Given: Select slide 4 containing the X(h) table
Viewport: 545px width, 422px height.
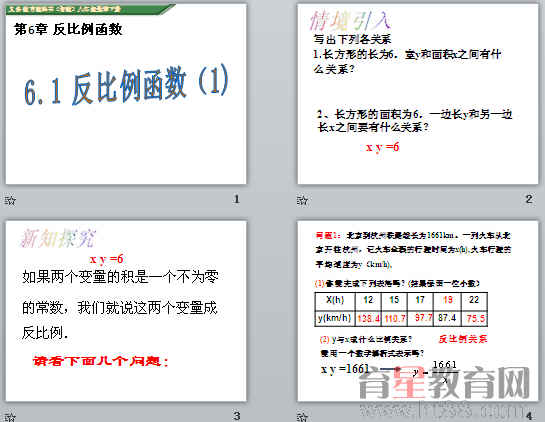Looking at the screenshot, I should point(418,311).
